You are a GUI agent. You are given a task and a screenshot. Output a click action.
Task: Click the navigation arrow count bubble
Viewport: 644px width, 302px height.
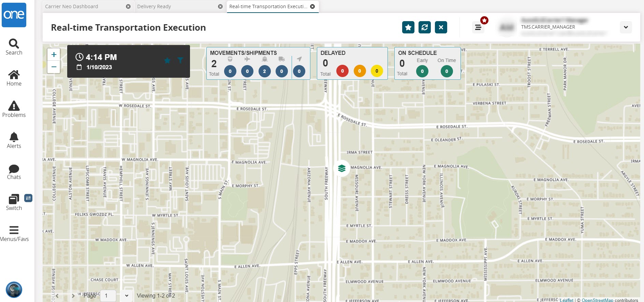click(299, 71)
